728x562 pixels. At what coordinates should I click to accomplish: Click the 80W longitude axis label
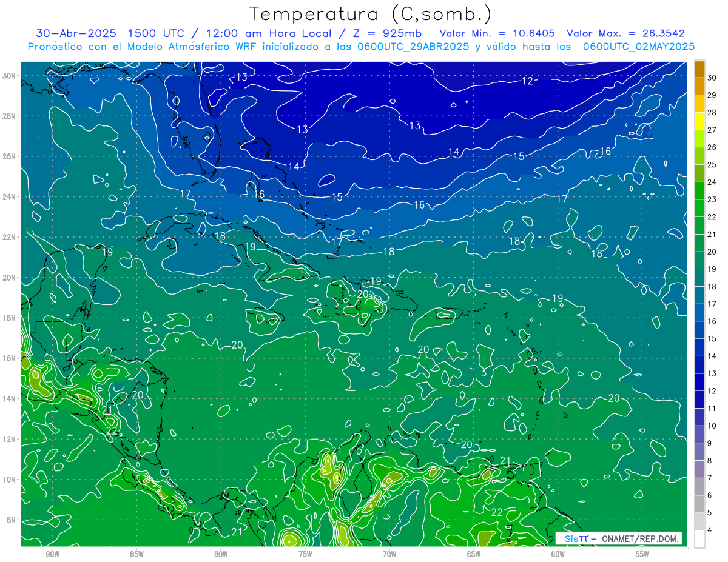pyautogui.click(x=221, y=554)
